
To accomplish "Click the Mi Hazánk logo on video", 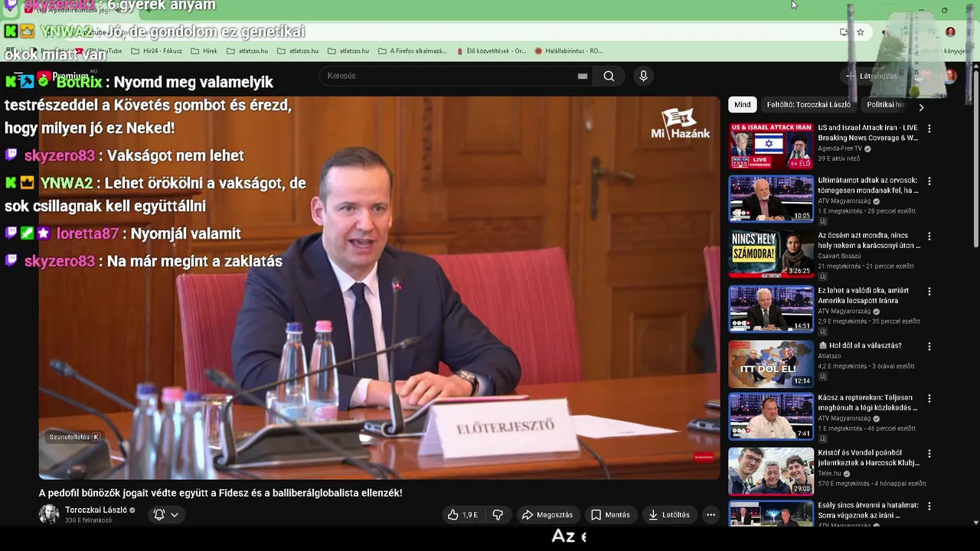I will tap(680, 124).
